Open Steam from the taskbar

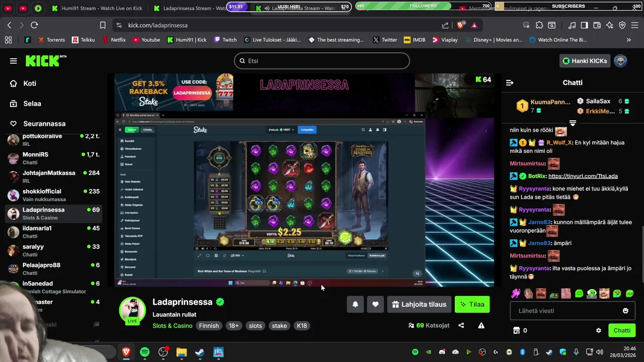(200, 352)
